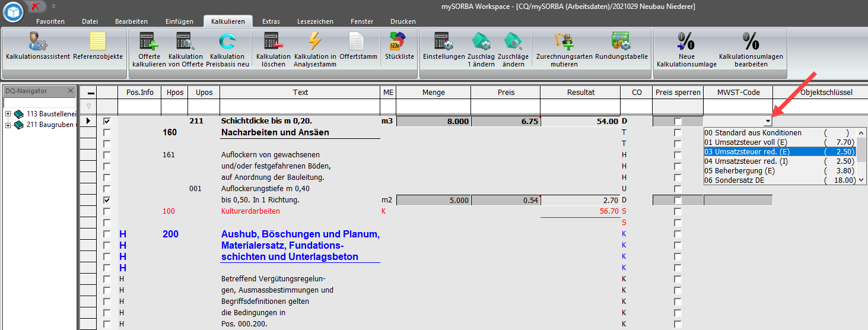This screenshot has height=330, width=868.
Task: Open Kalkulation in Analysestamm
Action: (x=315, y=43)
